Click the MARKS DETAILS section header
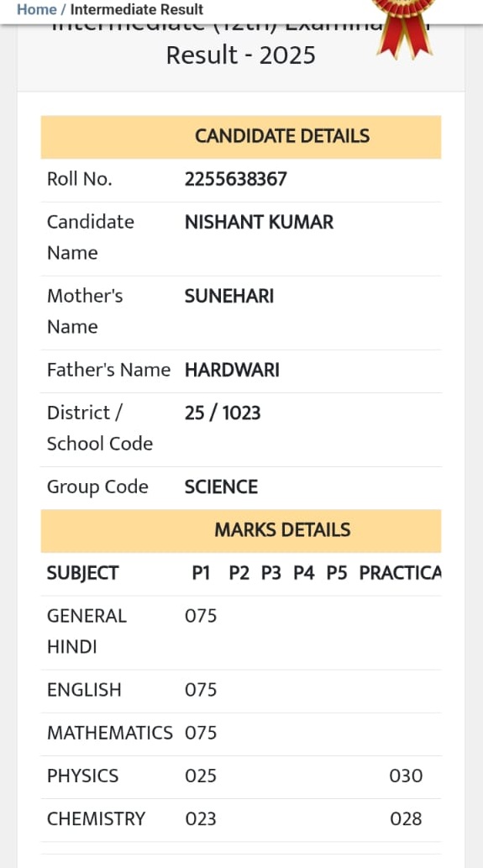Viewport: 483px width, 868px height. 241,530
